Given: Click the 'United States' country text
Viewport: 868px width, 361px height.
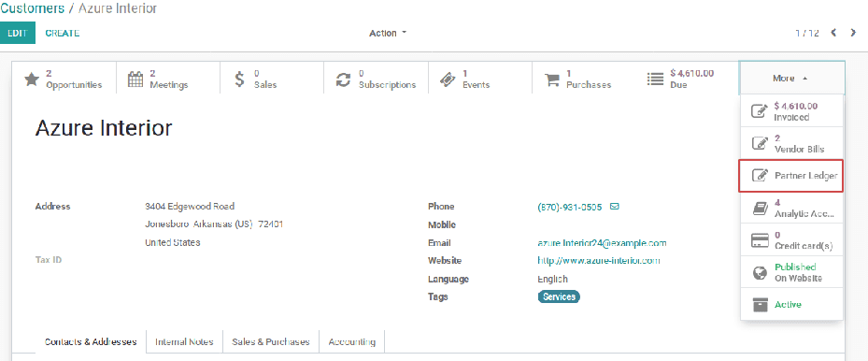Looking at the screenshot, I should click(x=173, y=242).
